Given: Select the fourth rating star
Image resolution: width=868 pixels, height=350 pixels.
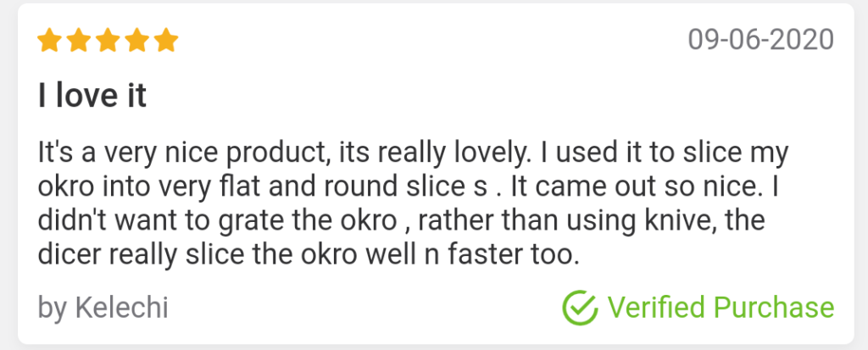Looking at the screenshot, I should [137, 40].
